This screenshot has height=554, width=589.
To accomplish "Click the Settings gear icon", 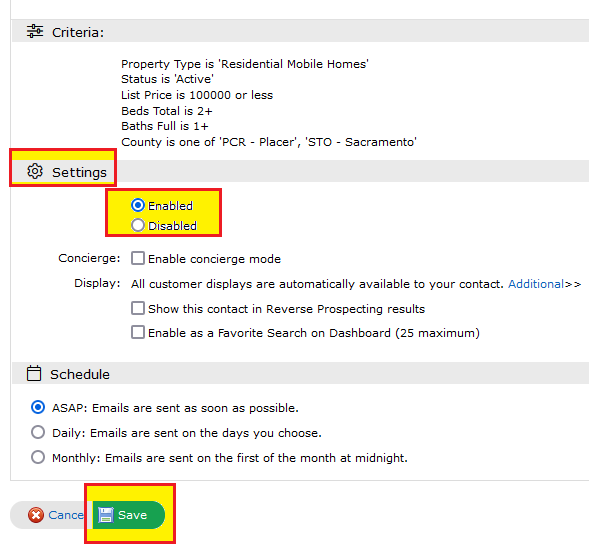I will pos(35,171).
